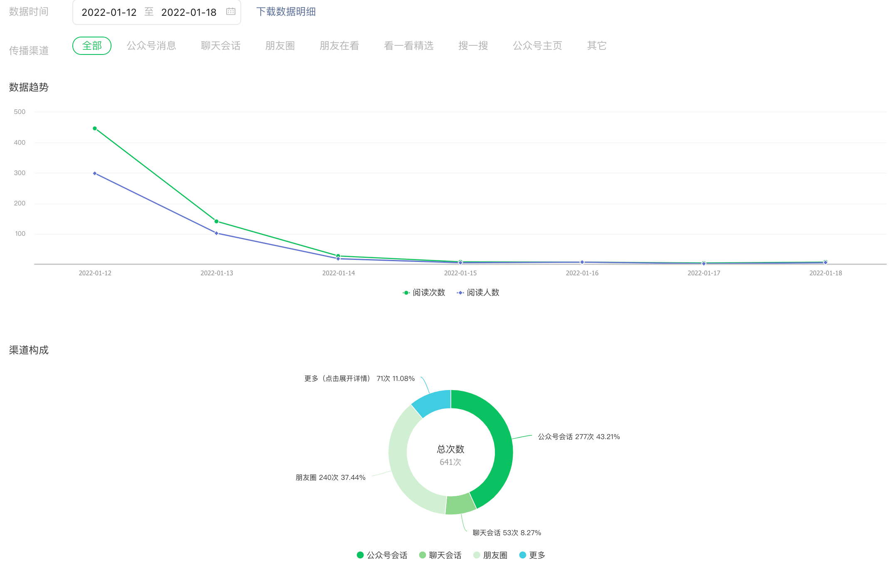Click the 2022-01-12 阅读次数 data point
Image resolution: width=895 pixels, height=588 pixels.
(x=95, y=128)
